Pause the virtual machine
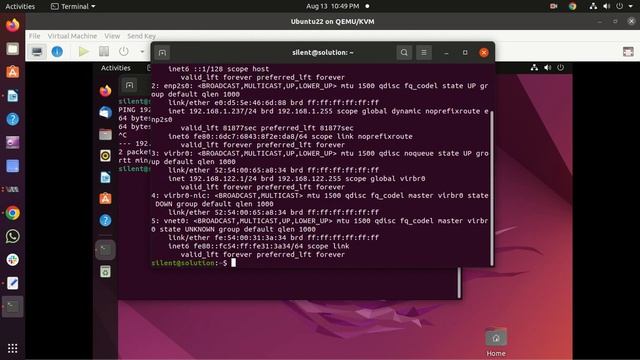 104,51
